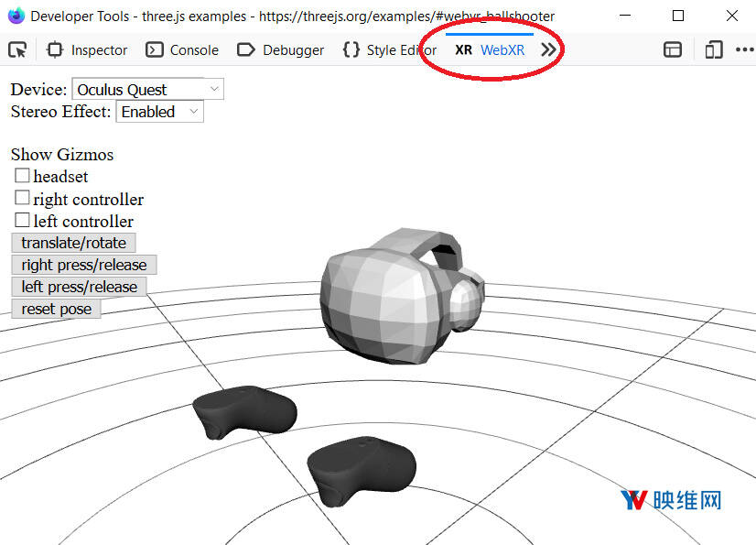The image size is (756, 545).
Task: Click the right press/release button
Action: point(83,265)
